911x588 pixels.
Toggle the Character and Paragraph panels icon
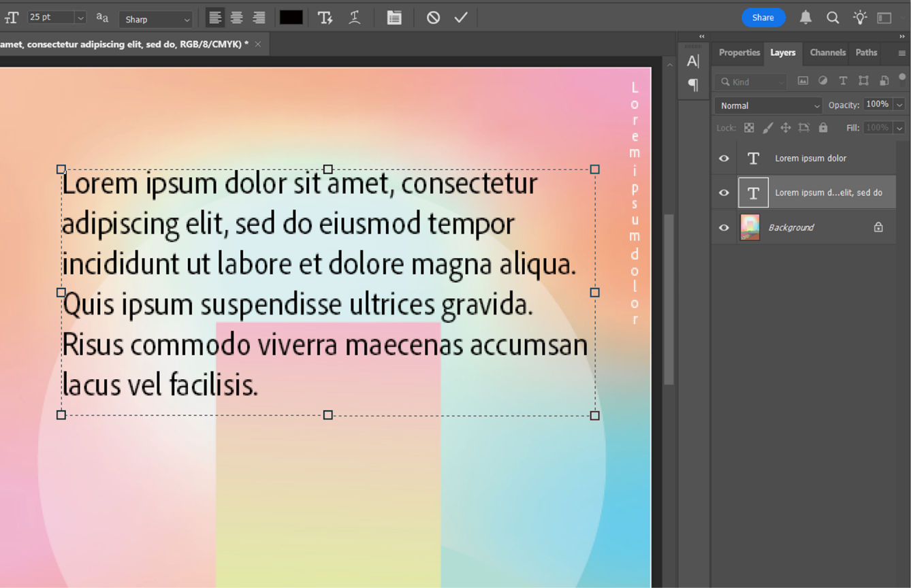coord(394,18)
